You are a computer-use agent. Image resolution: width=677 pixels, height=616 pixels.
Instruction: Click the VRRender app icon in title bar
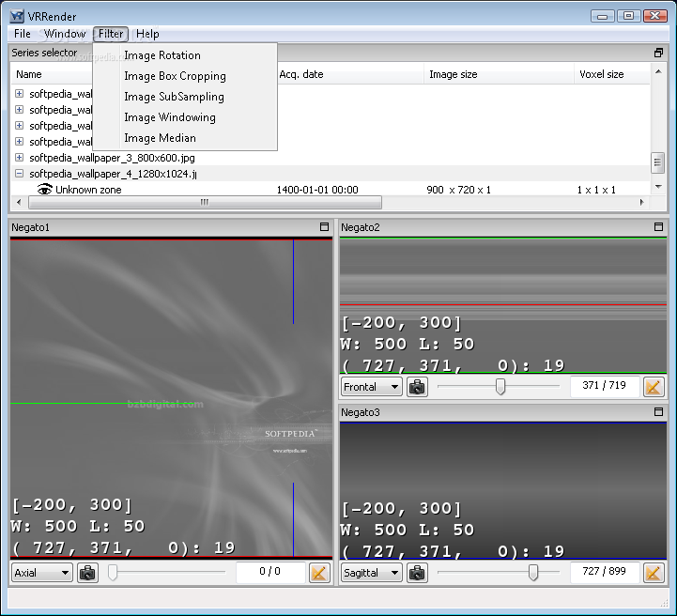17,16
